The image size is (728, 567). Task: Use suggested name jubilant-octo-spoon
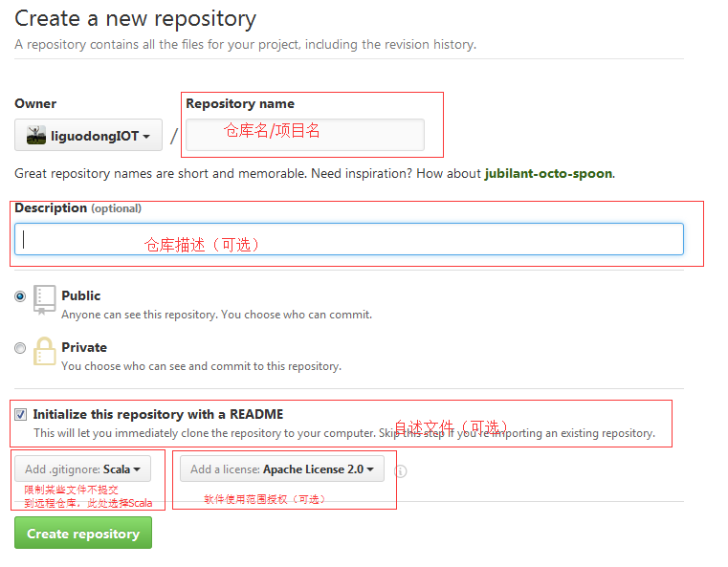[x=548, y=173]
